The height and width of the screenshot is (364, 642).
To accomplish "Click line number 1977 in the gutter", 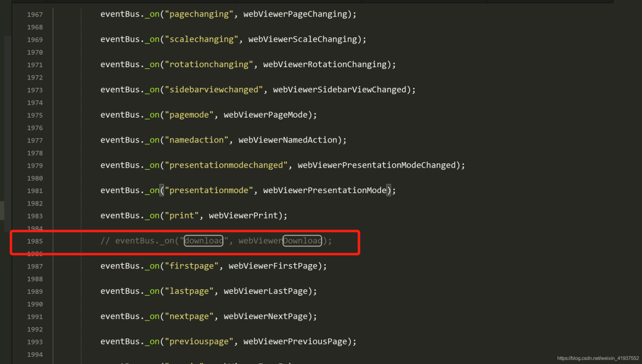I will pos(35,141).
